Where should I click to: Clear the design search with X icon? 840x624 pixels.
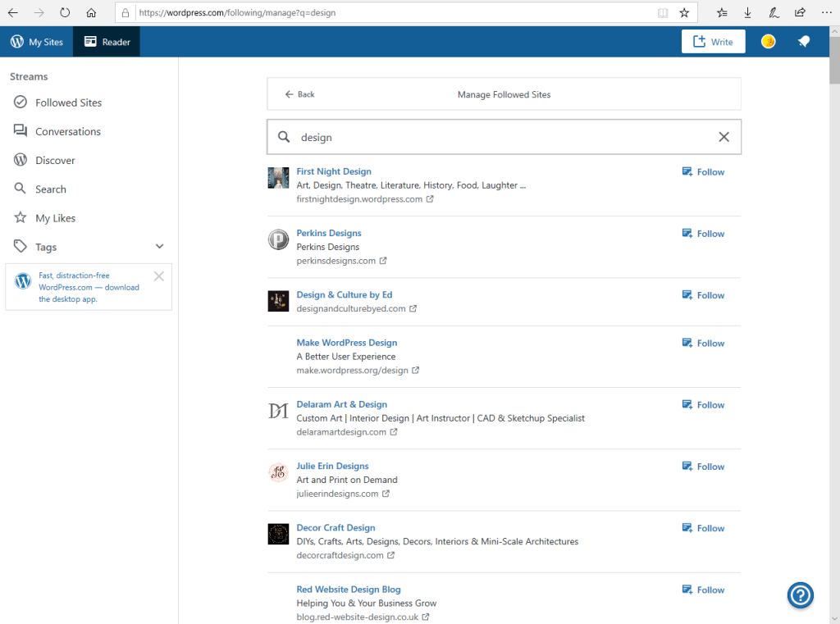click(x=724, y=137)
